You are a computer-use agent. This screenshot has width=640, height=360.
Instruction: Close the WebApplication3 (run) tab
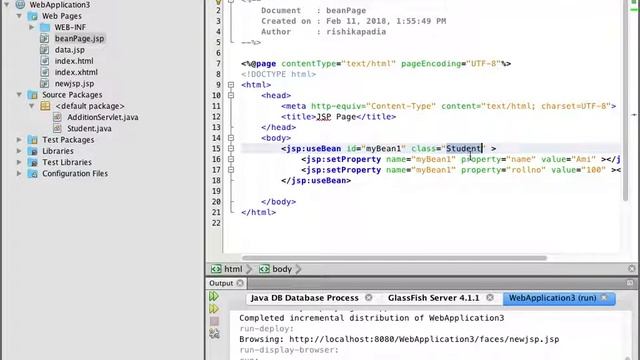click(x=604, y=298)
